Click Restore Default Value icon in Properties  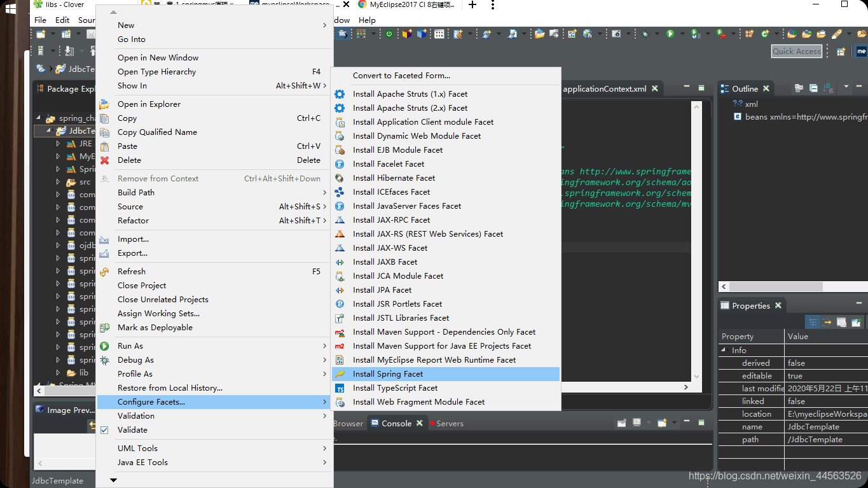[841, 322]
